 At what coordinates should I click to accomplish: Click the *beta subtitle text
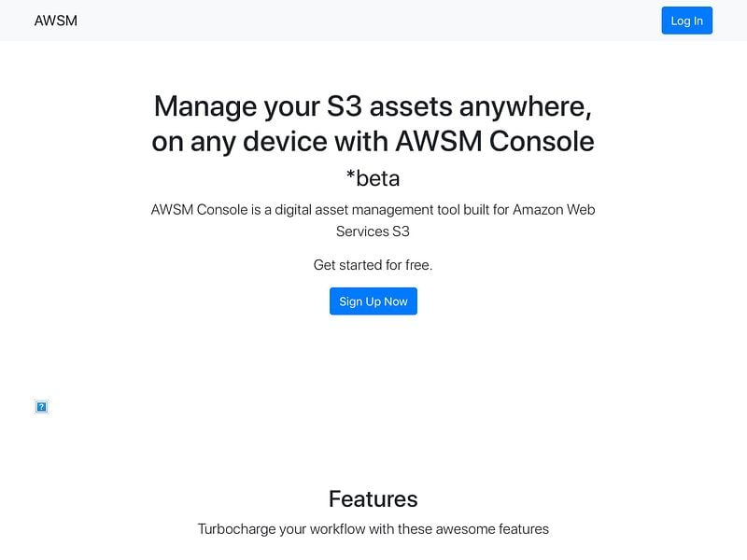tap(373, 178)
